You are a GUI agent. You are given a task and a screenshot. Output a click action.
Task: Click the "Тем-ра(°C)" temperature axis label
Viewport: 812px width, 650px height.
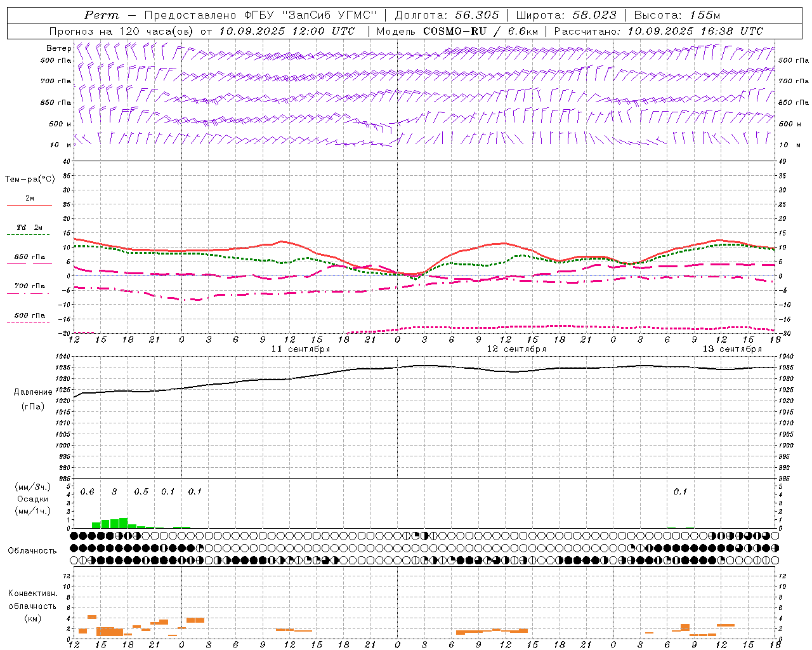coord(30,180)
